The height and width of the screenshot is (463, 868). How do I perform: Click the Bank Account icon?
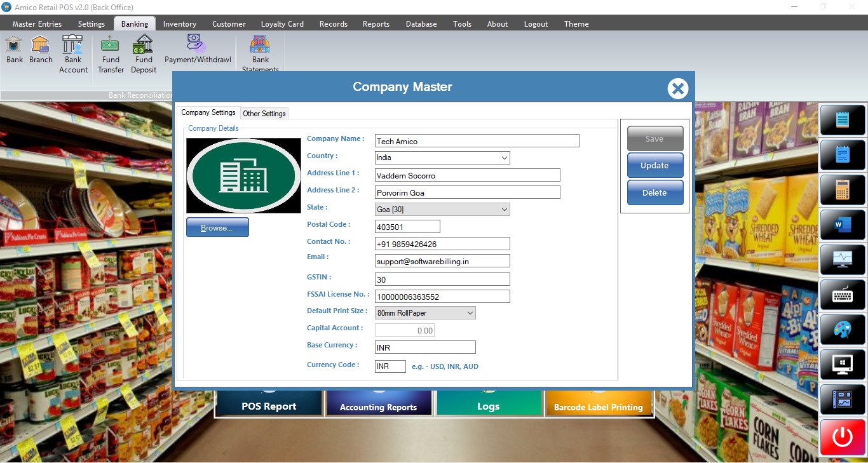click(73, 53)
